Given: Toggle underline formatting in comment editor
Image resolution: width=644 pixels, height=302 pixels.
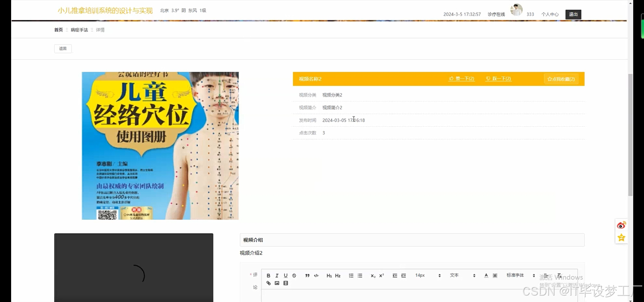Looking at the screenshot, I should pyautogui.click(x=286, y=276).
